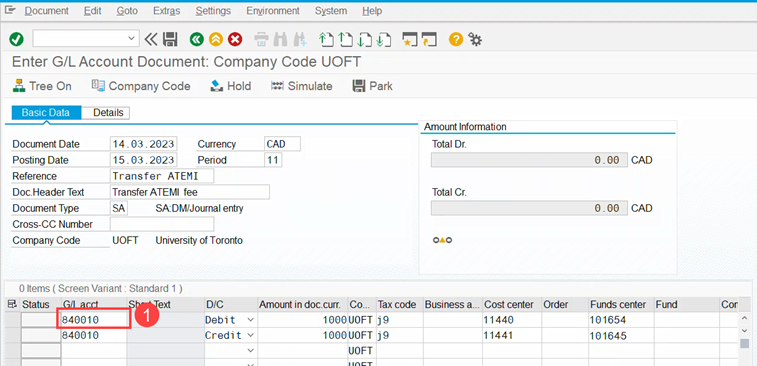Image resolution: width=757 pixels, height=366 pixels.
Task: Click the SAP menu icon left of Document
Action: click(x=10, y=10)
